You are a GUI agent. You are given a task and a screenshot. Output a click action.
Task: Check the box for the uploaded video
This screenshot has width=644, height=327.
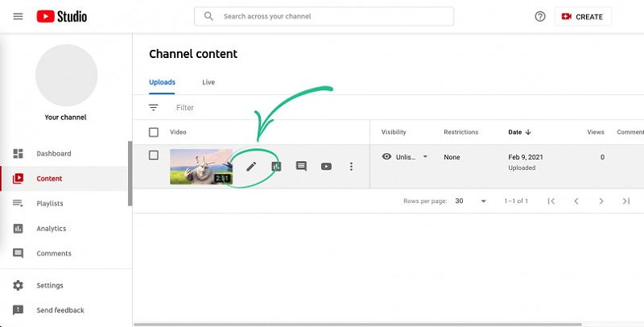(x=154, y=155)
